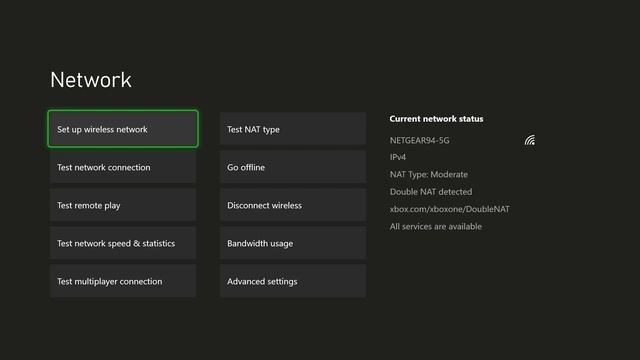This screenshot has width=640, height=360.
Task: Click the Current network status heading
Action: click(436, 119)
